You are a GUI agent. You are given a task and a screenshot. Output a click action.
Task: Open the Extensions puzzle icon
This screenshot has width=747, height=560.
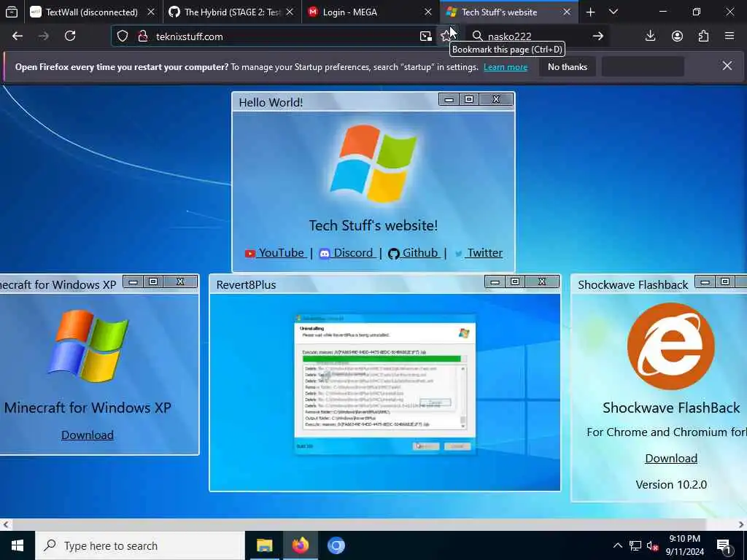[704, 36]
